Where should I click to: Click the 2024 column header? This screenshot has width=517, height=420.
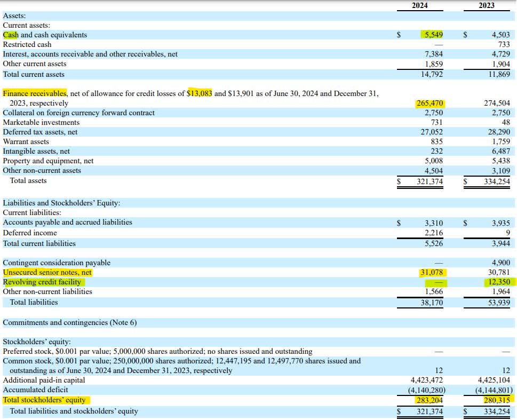tap(419, 5)
